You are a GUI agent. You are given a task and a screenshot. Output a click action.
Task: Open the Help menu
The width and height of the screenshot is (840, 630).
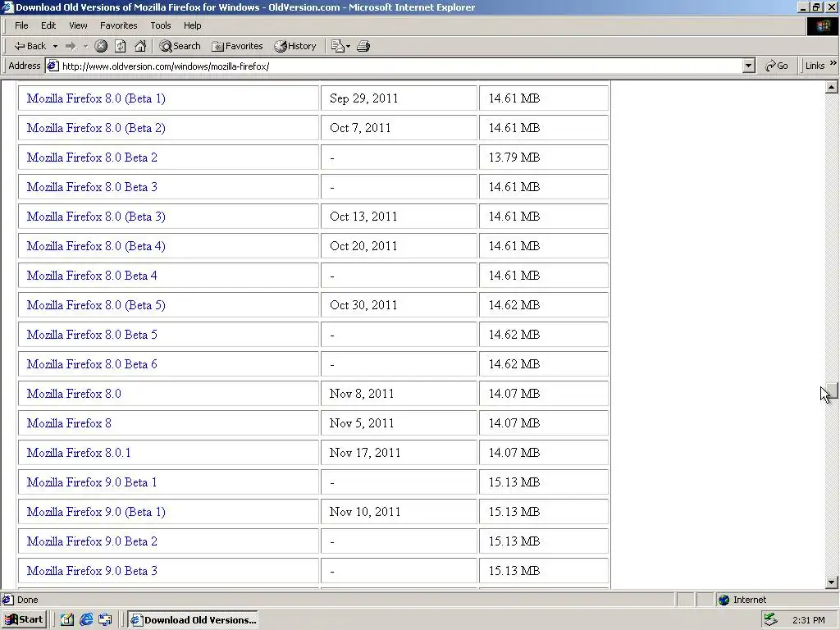point(192,25)
